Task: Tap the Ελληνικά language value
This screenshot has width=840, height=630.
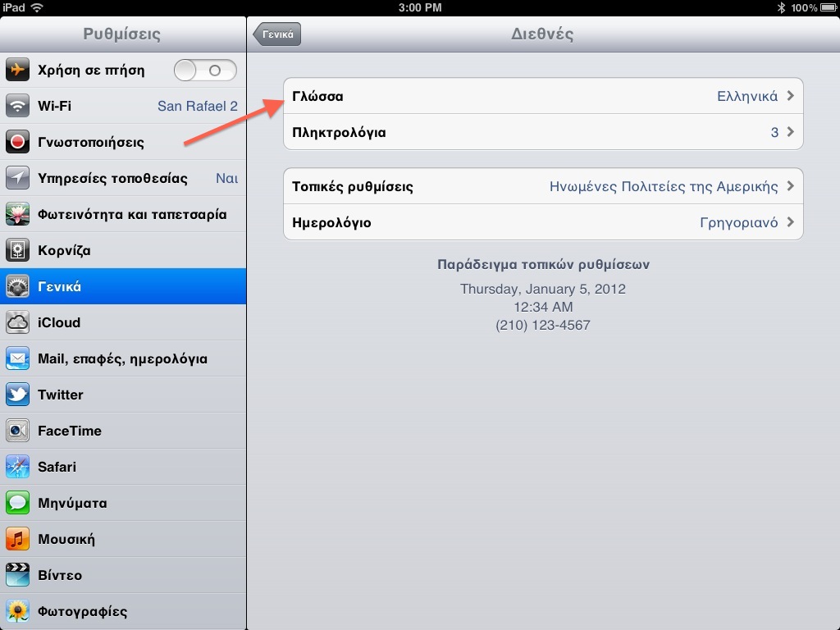Action: coord(747,97)
